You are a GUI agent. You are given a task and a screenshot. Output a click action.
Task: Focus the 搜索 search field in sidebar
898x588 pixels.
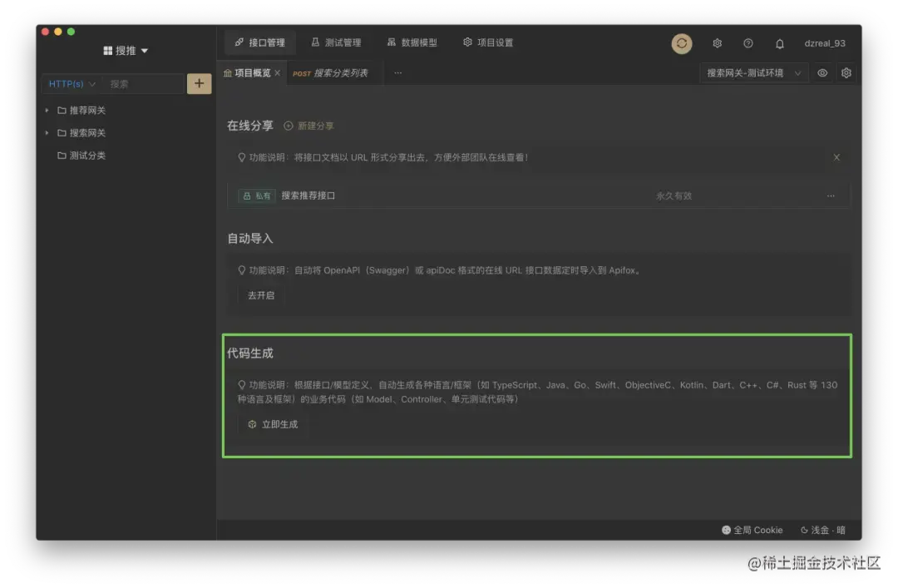[x=143, y=84]
